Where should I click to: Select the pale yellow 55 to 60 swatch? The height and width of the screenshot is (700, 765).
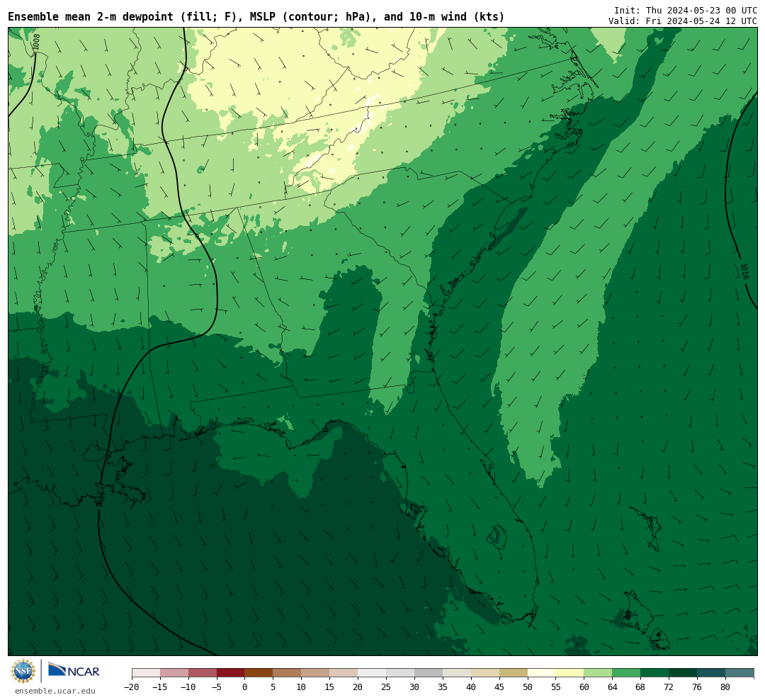(569, 673)
